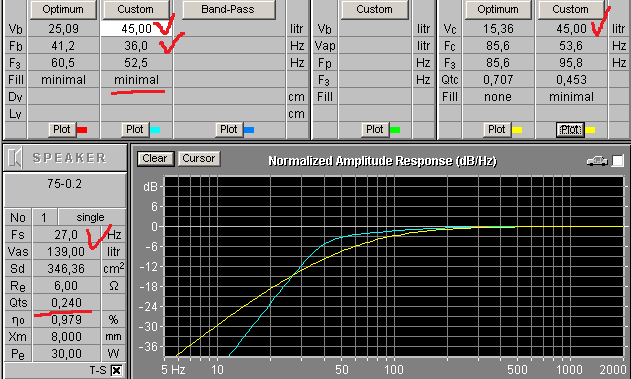Click Custom button above the 36,0 Fb value

(x=136, y=9)
